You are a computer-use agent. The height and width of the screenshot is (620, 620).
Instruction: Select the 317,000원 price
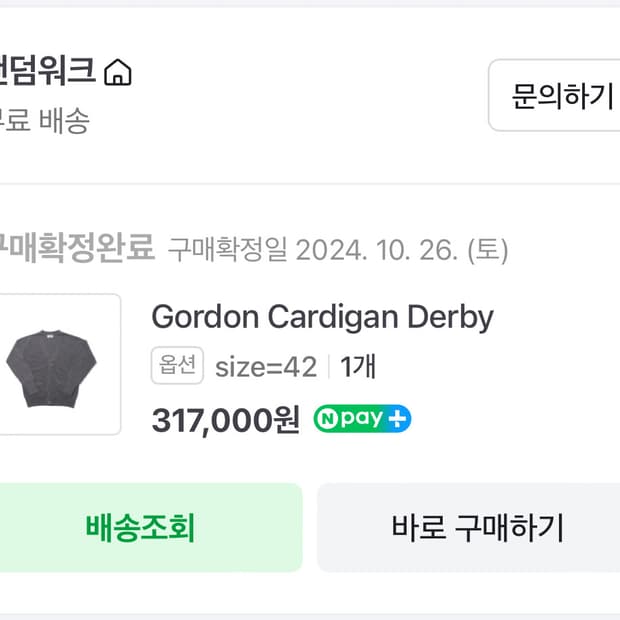coord(225,420)
